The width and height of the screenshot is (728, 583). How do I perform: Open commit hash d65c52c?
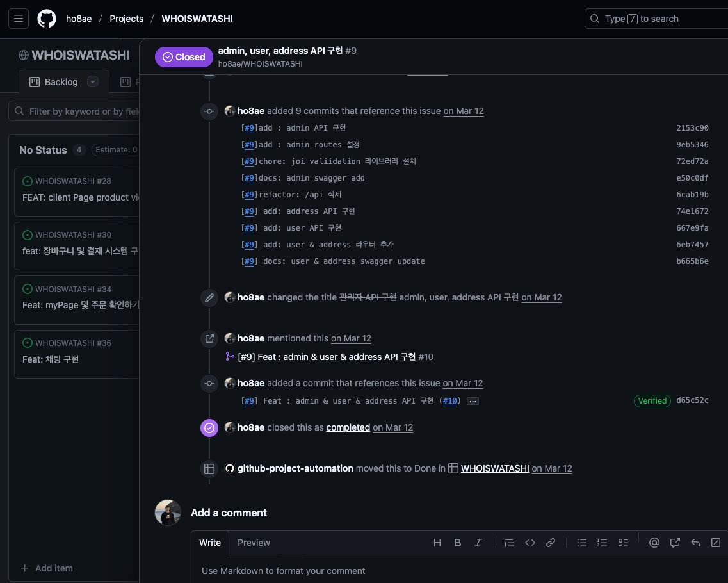[692, 400]
